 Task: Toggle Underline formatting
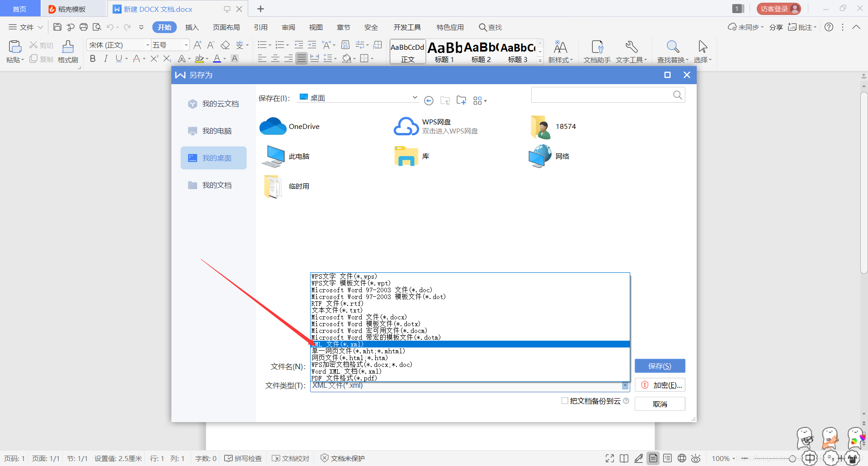[119, 58]
